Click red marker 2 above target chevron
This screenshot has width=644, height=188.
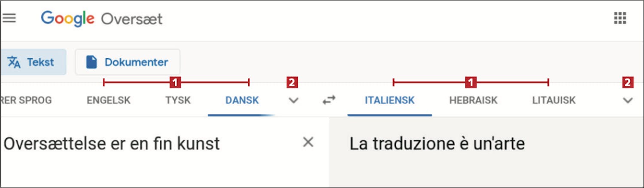628,82
